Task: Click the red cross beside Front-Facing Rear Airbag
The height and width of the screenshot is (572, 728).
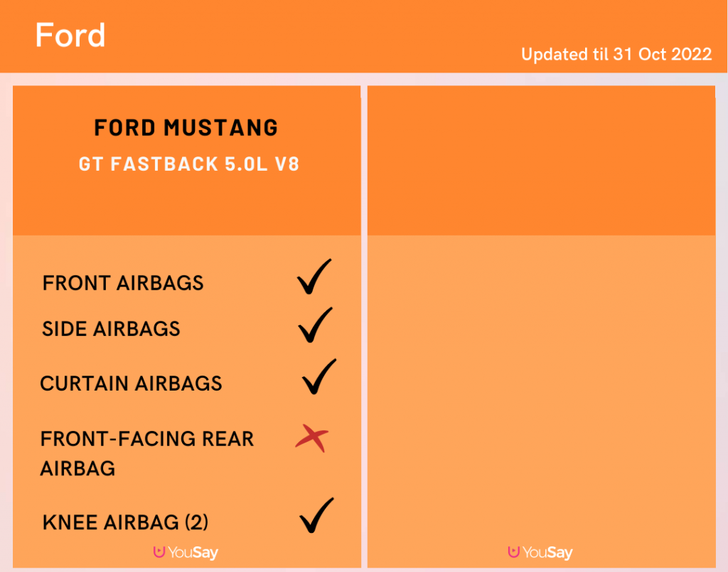Action: click(x=312, y=438)
